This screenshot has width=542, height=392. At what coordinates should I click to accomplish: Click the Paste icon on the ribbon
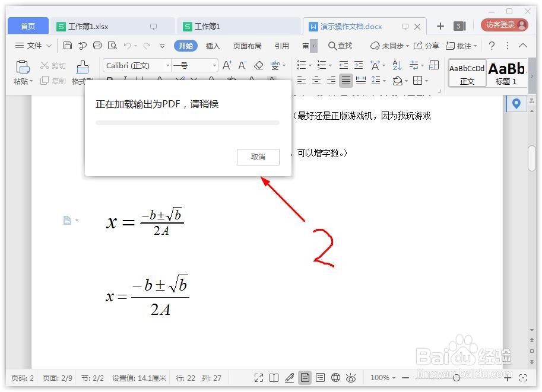pyautogui.click(x=23, y=68)
